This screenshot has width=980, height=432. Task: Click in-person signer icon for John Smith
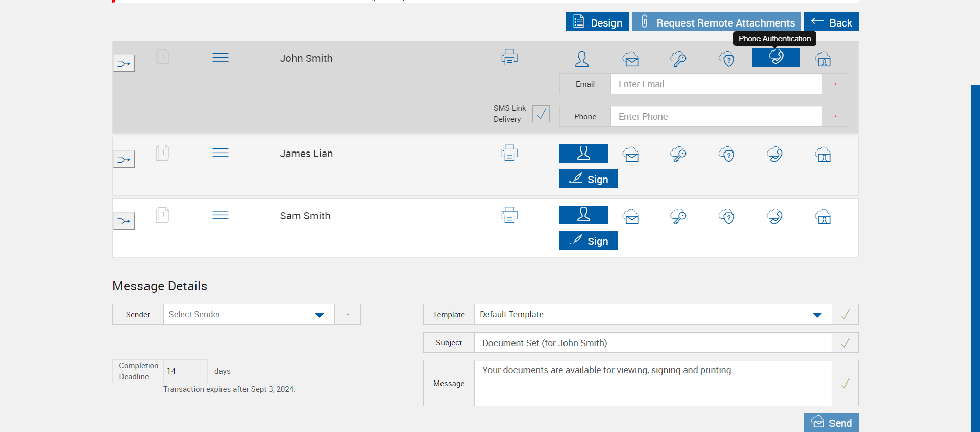(x=582, y=59)
